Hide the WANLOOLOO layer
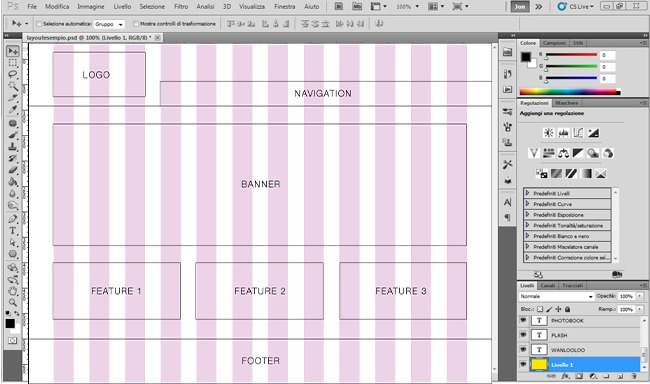The height and width of the screenshot is (384, 650). pyautogui.click(x=523, y=350)
